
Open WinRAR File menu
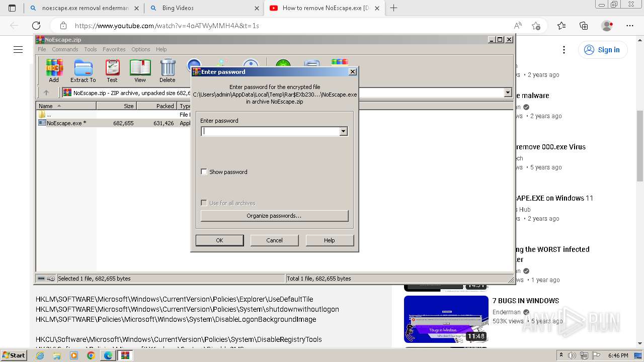coord(42,49)
